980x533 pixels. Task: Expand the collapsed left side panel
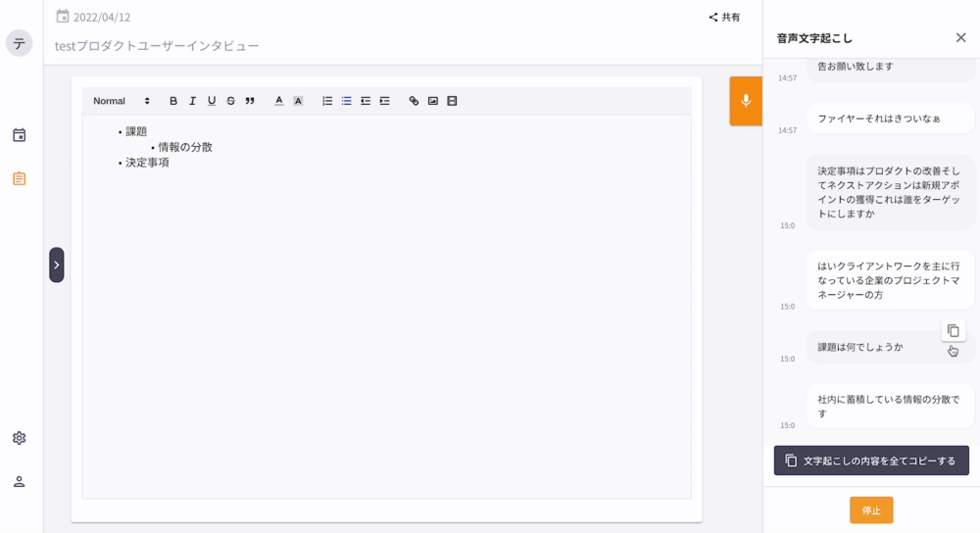[57, 265]
